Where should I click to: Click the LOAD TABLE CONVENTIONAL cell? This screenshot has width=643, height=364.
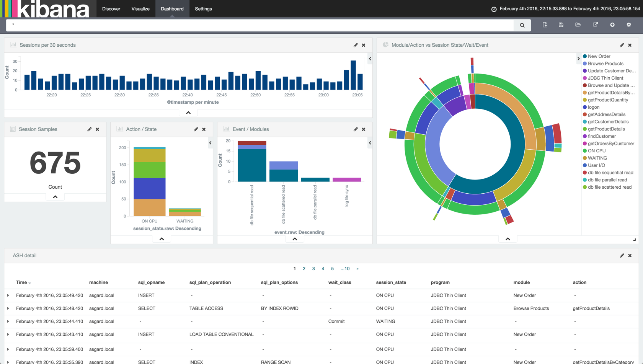(222, 335)
